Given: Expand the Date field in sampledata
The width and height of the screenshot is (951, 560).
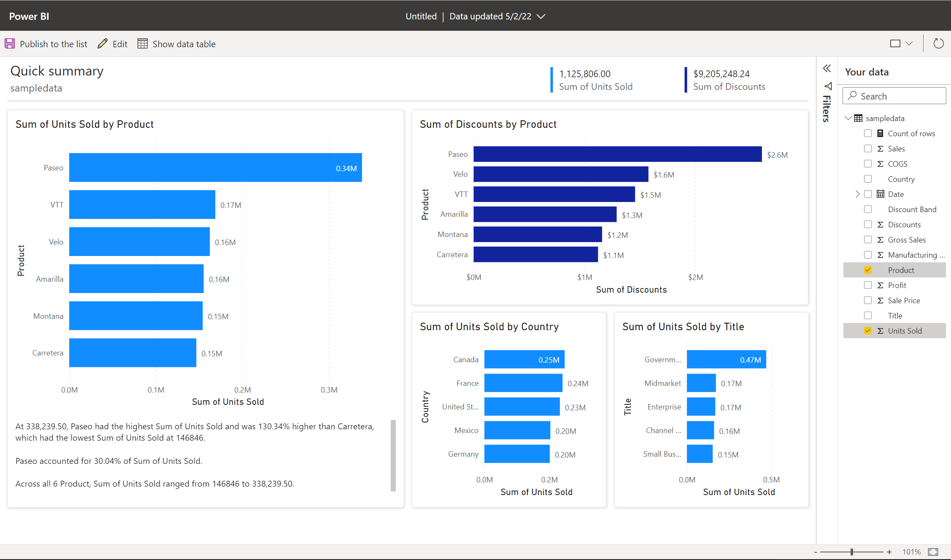Looking at the screenshot, I should (852, 193).
